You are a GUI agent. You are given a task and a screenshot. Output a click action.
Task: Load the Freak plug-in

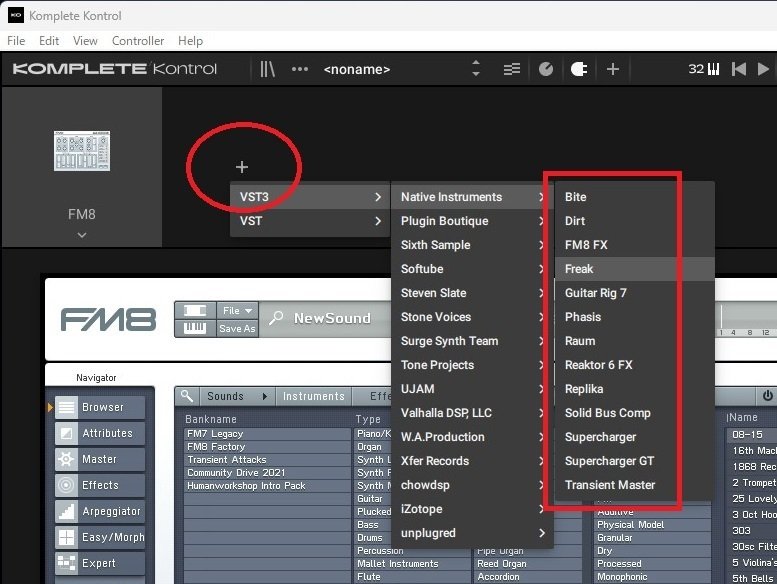(634, 269)
